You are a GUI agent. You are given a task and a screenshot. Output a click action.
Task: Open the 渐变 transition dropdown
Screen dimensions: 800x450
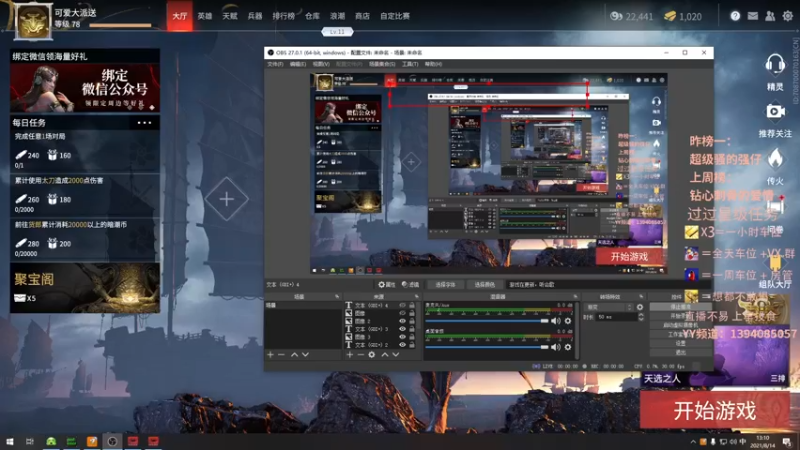pos(609,307)
